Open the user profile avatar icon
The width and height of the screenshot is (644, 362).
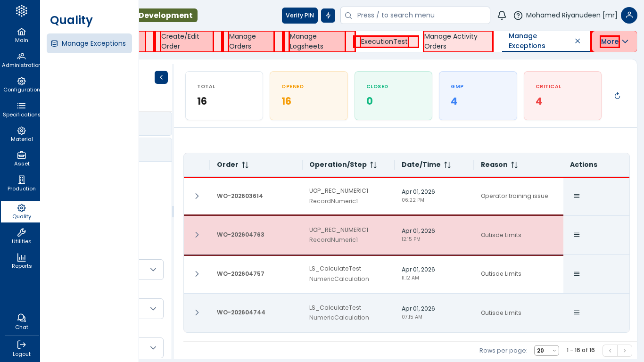click(629, 15)
